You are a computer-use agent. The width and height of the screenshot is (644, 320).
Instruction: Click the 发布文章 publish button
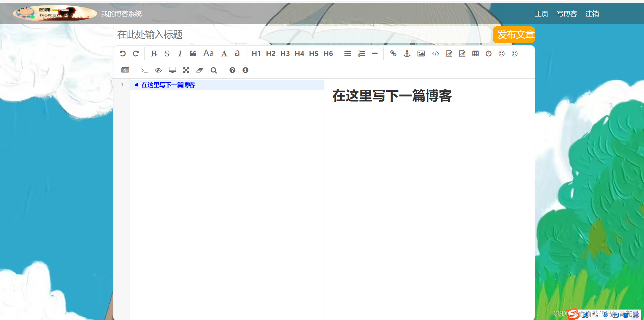tap(514, 35)
